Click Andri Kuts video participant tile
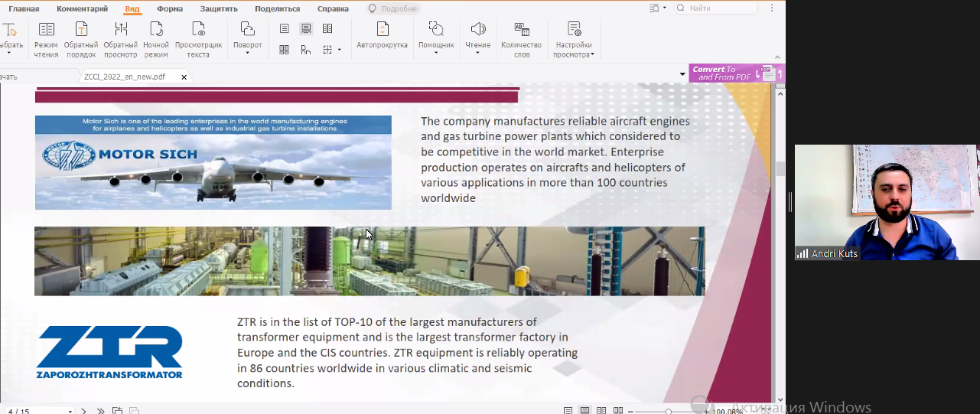The width and height of the screenshot is (980, 414). (887, 203)
